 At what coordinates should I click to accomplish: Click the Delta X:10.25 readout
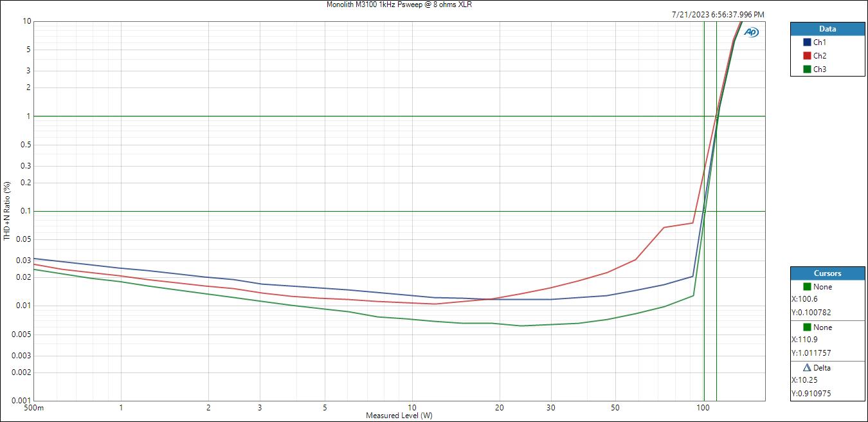(804, 380)
